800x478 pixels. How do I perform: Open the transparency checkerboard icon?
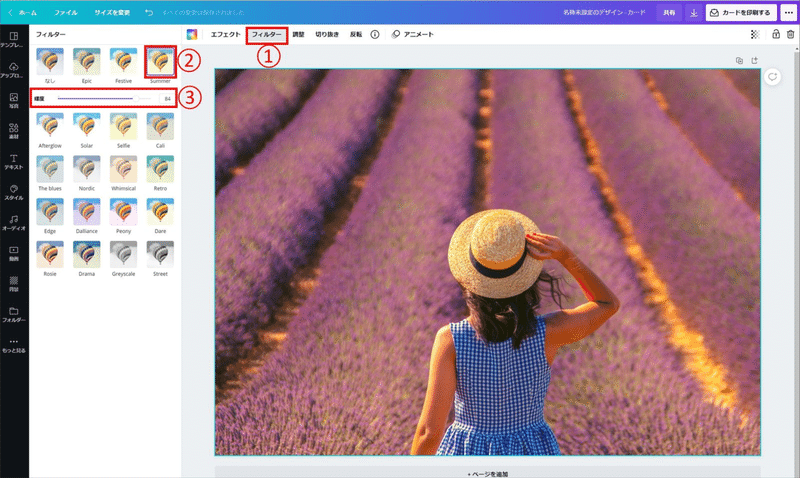coord(755,34)
